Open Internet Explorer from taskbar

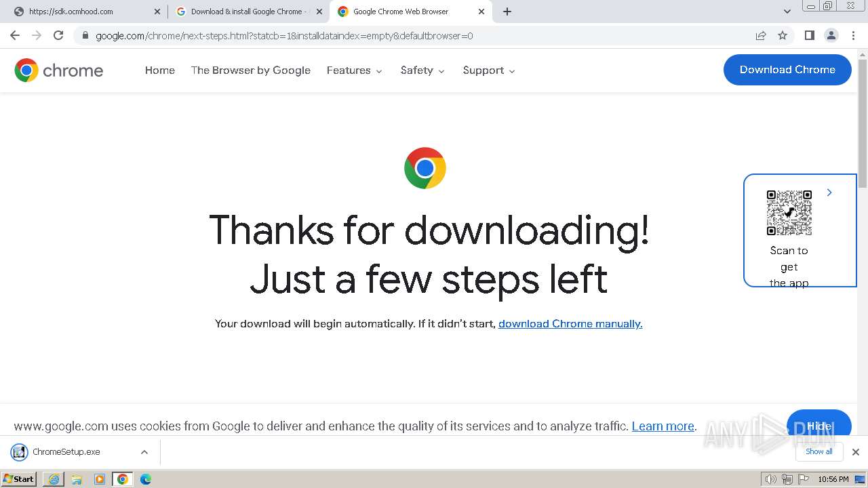point(54,479)
